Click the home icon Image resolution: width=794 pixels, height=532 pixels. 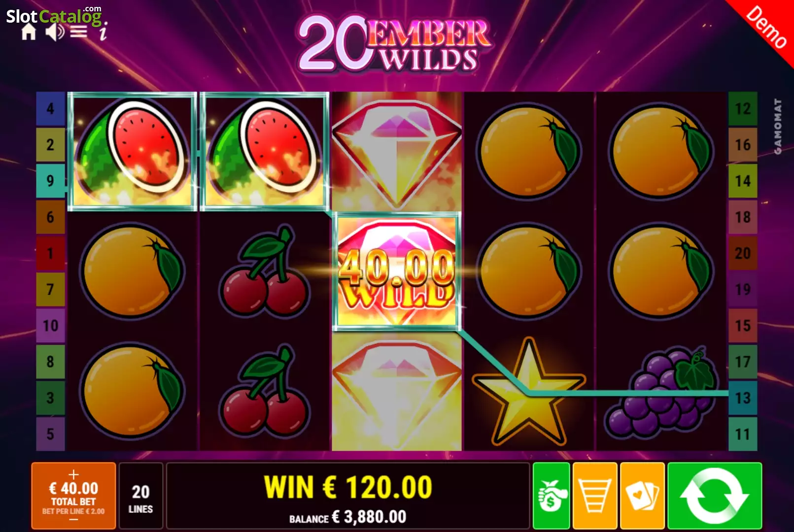click(x=29, y=32)
